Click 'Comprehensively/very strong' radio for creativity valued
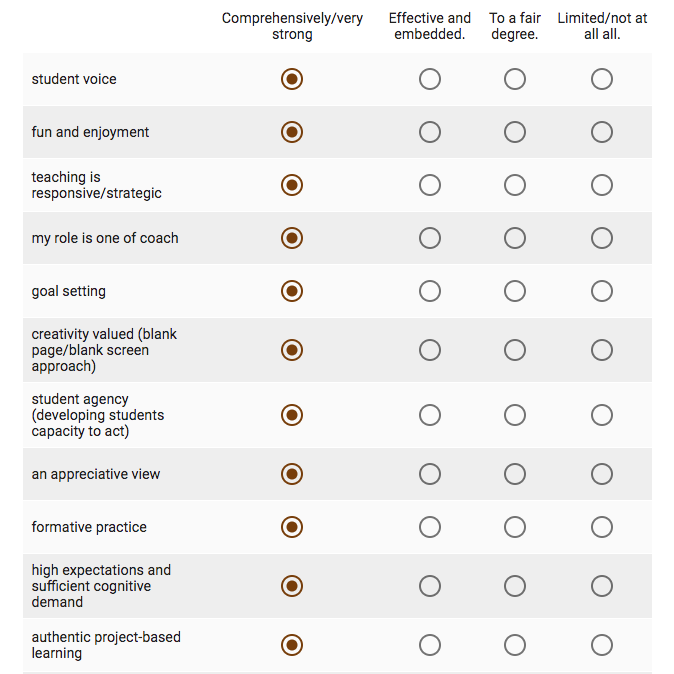 (292, 350)
